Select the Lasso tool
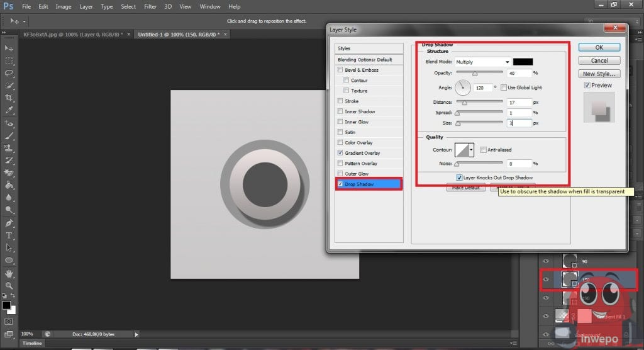644x350 pixels. point(9,73)
